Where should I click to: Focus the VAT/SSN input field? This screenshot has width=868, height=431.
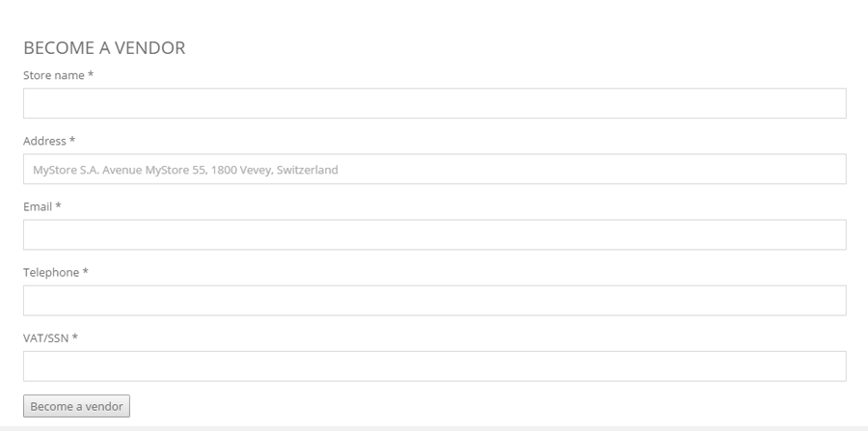(x=435, y=366)
